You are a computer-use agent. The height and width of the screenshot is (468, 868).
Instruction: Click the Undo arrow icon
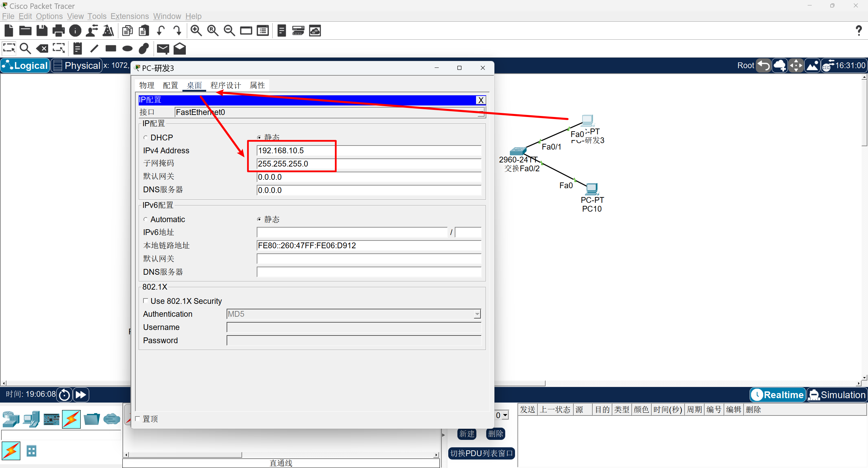click(161, 31)
